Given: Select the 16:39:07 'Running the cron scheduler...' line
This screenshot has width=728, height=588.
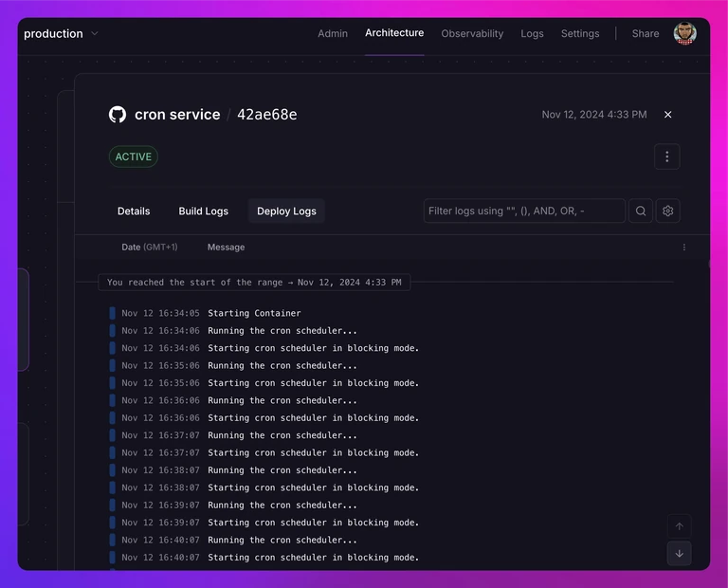Looking at the screenshot, I should coord(282,505).
